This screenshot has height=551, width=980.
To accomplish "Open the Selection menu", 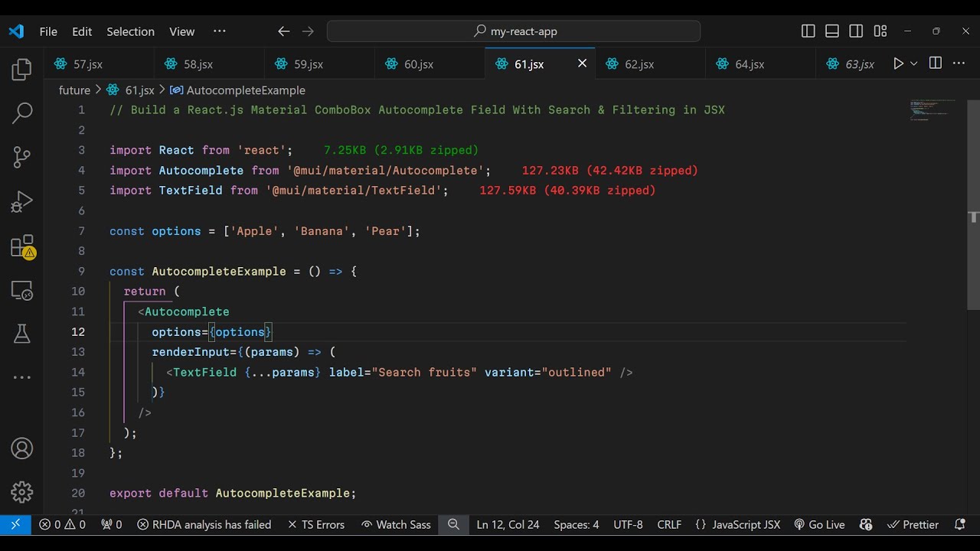I will click(x=130, y=31).
